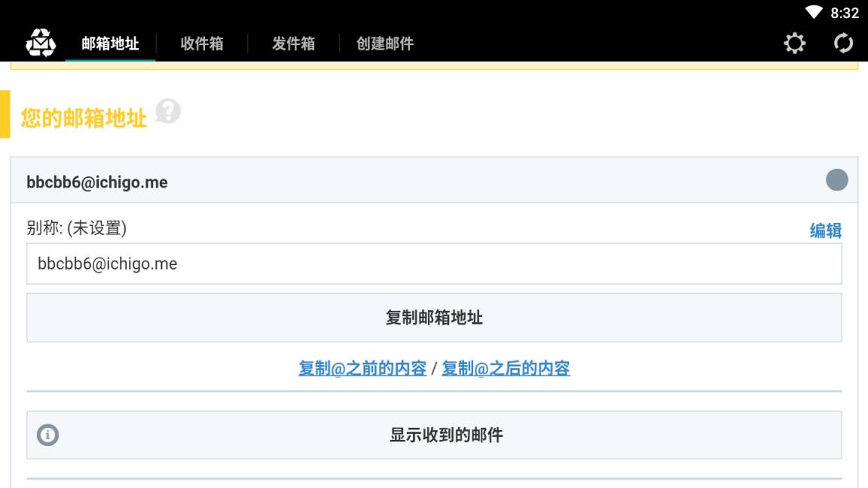868x488 pixels.
Task: Click the 复制@之后的内容 link
Action: (506, 368)
